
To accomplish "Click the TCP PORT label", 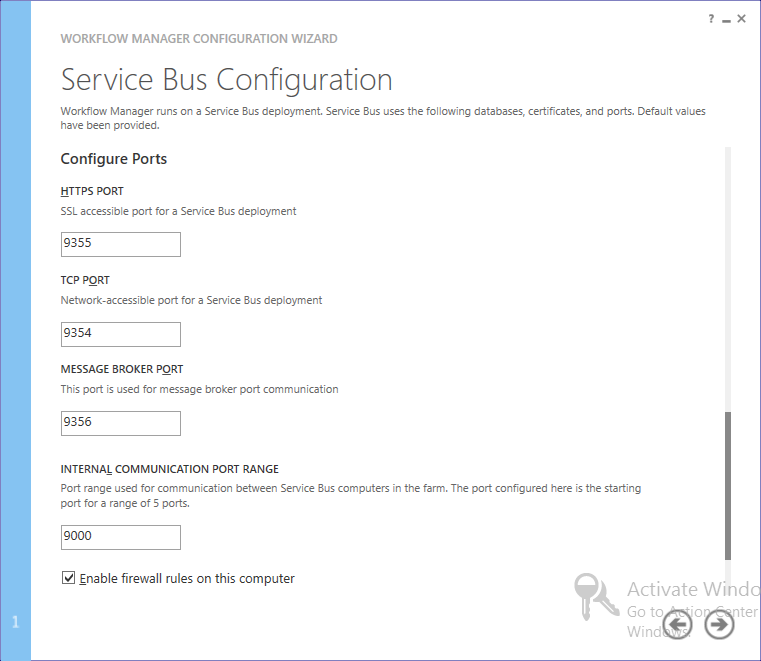I will click(x=85, y=280).
